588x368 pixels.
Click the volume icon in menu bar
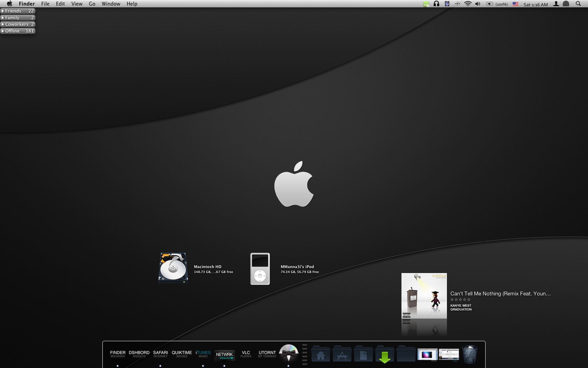(x=478, y=4)
